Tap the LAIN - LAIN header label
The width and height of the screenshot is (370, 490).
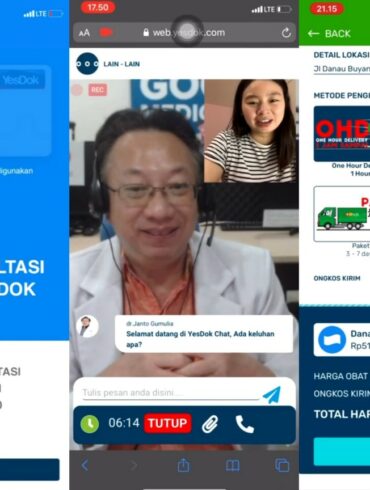tap(121, 64)
